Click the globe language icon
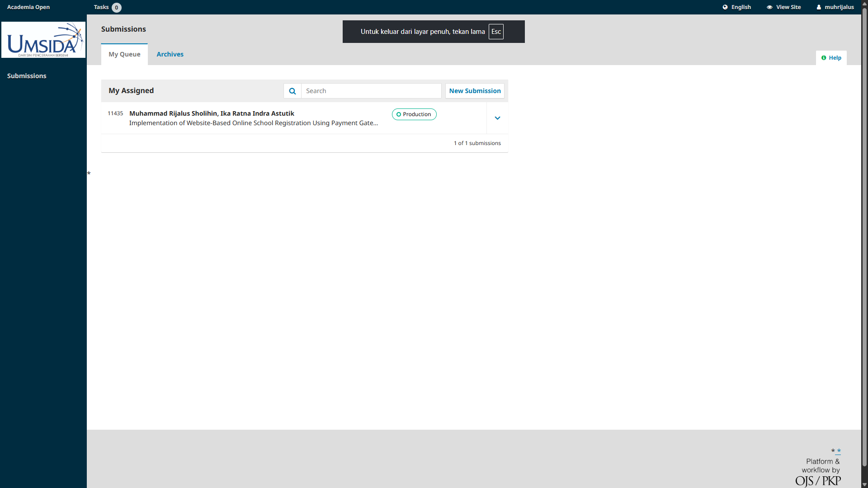Screen dimensions: 868x488 [725, 7]
